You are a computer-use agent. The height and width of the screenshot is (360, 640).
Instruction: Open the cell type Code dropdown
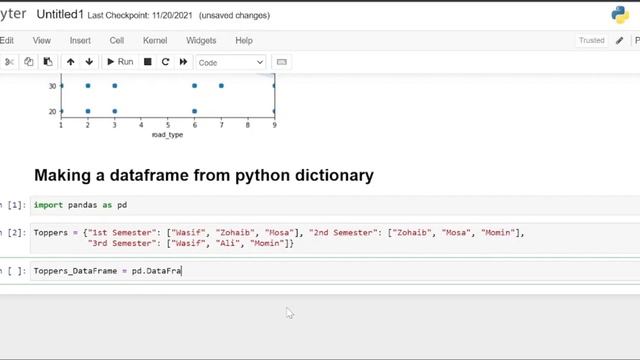point(231,62)
